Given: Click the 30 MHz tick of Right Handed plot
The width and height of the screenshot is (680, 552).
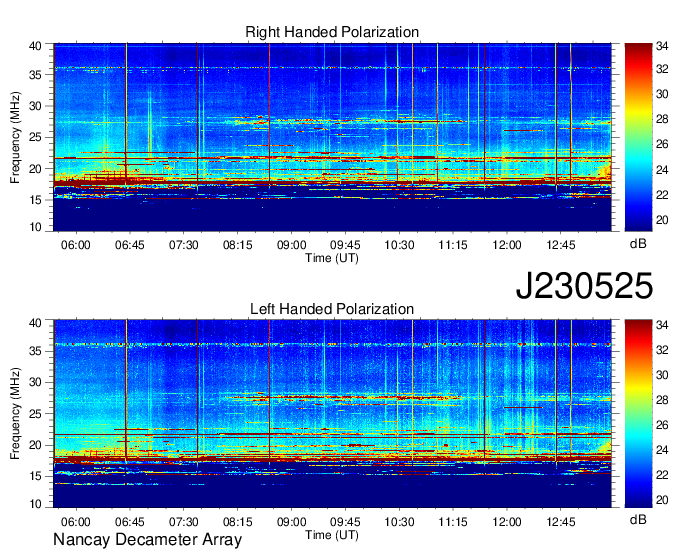Looking at the screenshot, I should click(x=35, y=106).
